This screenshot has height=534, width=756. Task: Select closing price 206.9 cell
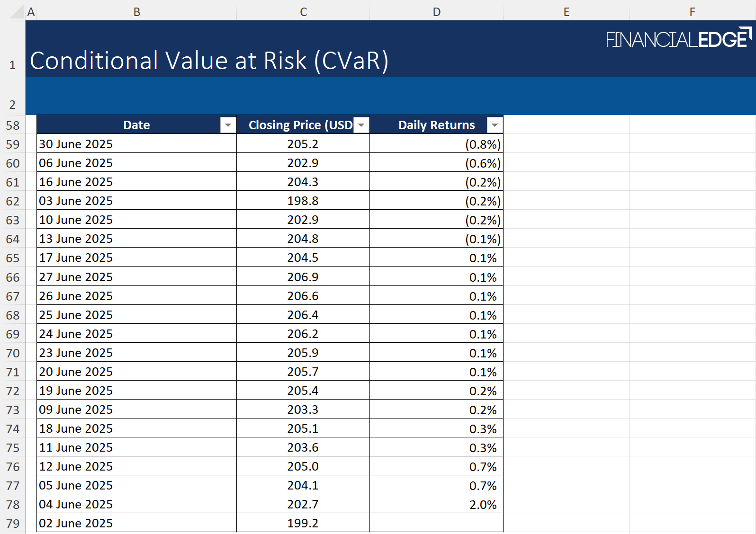tap(303, 277)
